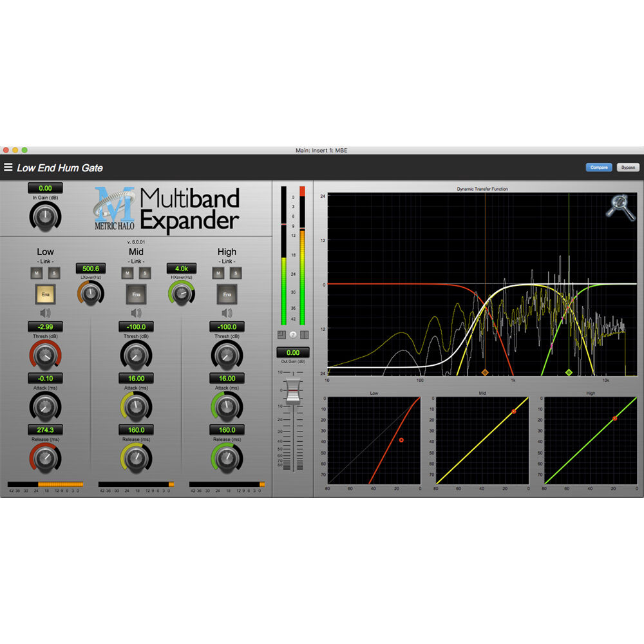Click the LXover 500.6 value field
Image resolution: width=644 pixels, height=644 pixels.
click(91, 269)
